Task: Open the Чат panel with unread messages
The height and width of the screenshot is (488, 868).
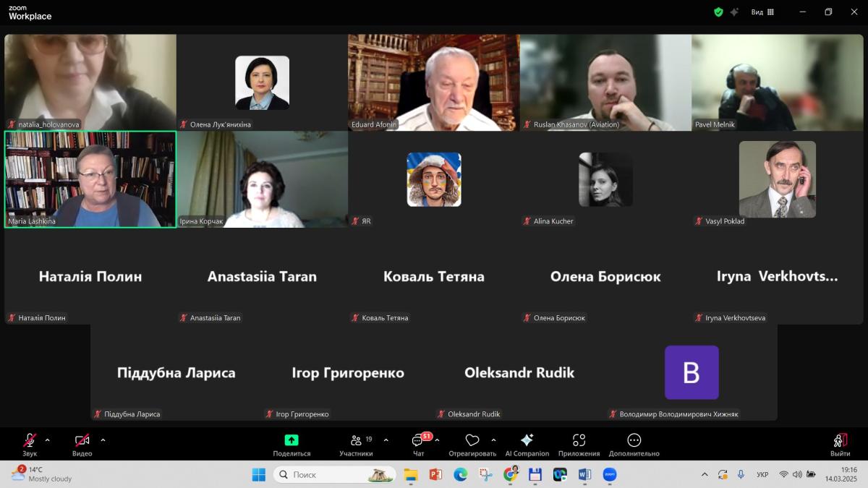Action: pos(418,442)
